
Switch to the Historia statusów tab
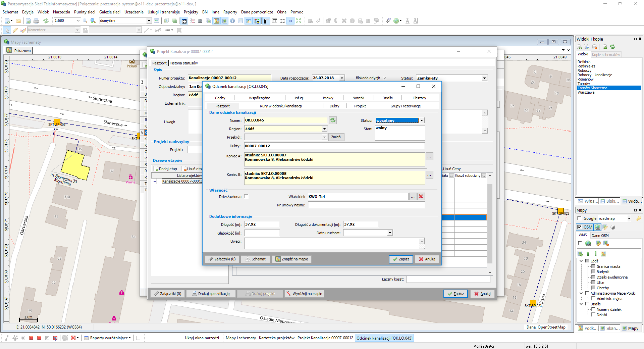pos(183,63)
